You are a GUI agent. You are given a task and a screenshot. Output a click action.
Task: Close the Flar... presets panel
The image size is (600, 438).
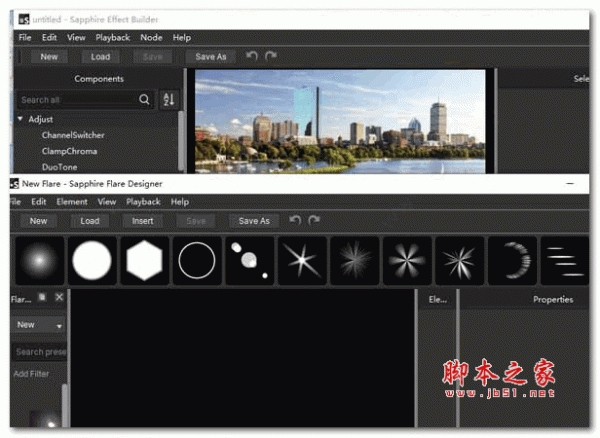pyautogui.click(x=59, y=297)
